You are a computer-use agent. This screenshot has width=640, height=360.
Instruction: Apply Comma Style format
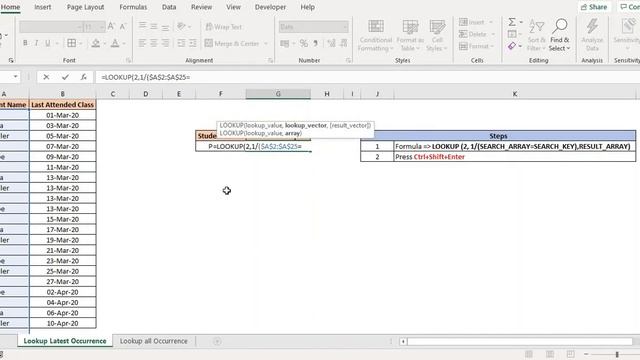[x=316, y=43]
